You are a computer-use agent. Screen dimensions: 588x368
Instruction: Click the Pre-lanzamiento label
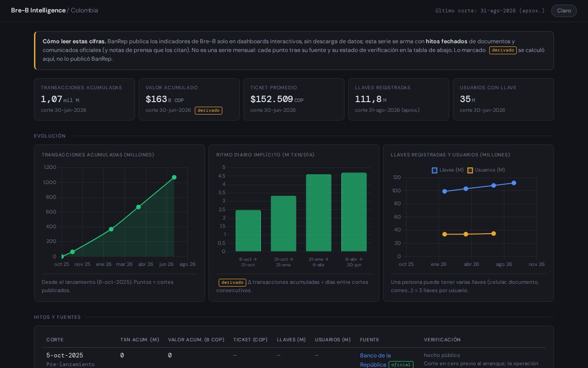[70, 364]
